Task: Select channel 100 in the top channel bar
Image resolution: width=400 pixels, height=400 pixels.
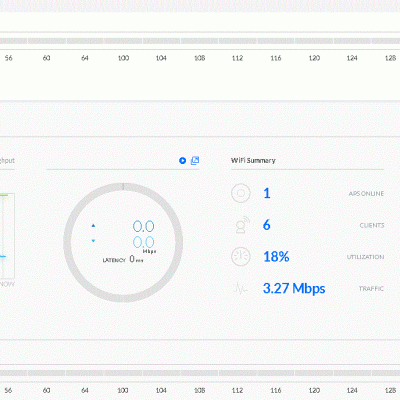Action: [123, 58]
